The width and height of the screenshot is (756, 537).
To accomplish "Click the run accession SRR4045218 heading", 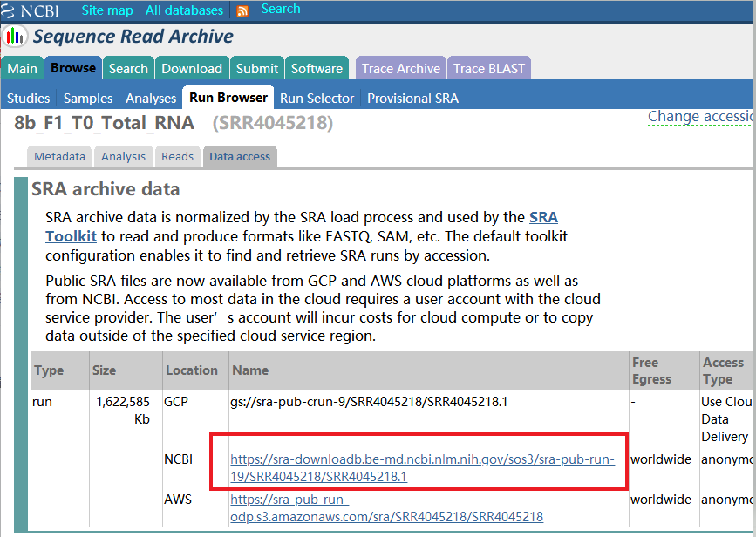I will coord(273,123).
